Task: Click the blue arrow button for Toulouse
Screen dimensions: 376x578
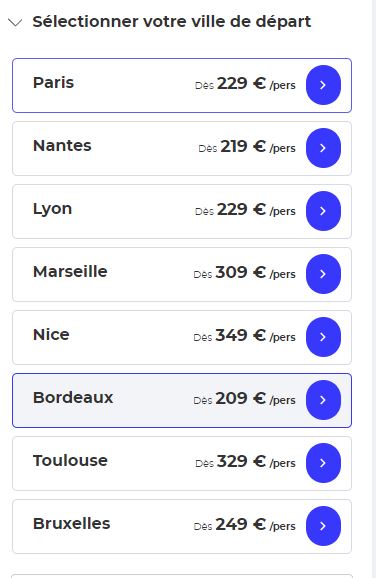Action: (323, 463)
